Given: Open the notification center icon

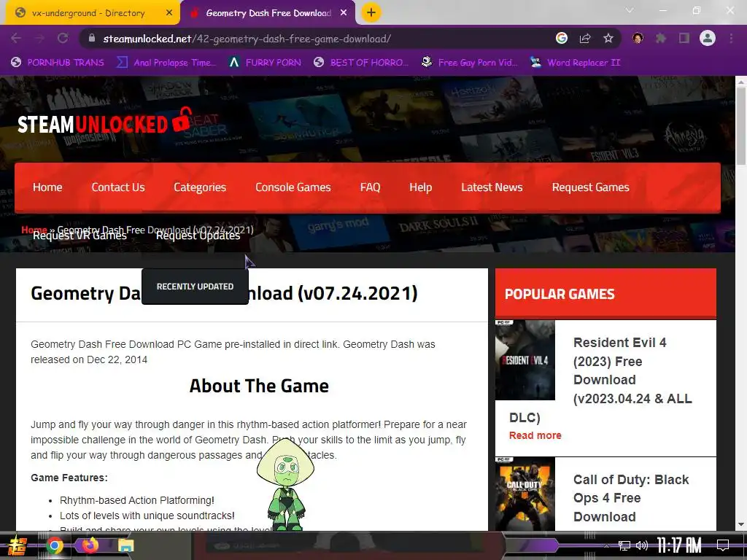Looking at the screenshot, I should coord(723,545).
